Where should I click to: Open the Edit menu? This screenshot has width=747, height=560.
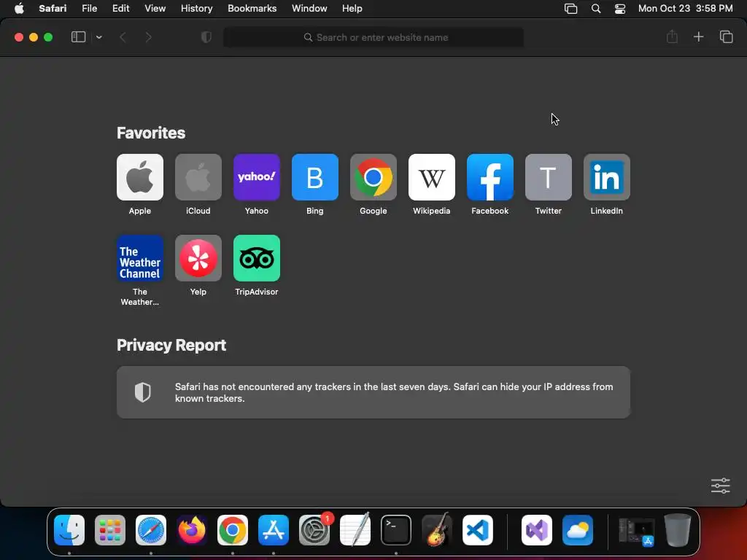[x=120, y=9]
